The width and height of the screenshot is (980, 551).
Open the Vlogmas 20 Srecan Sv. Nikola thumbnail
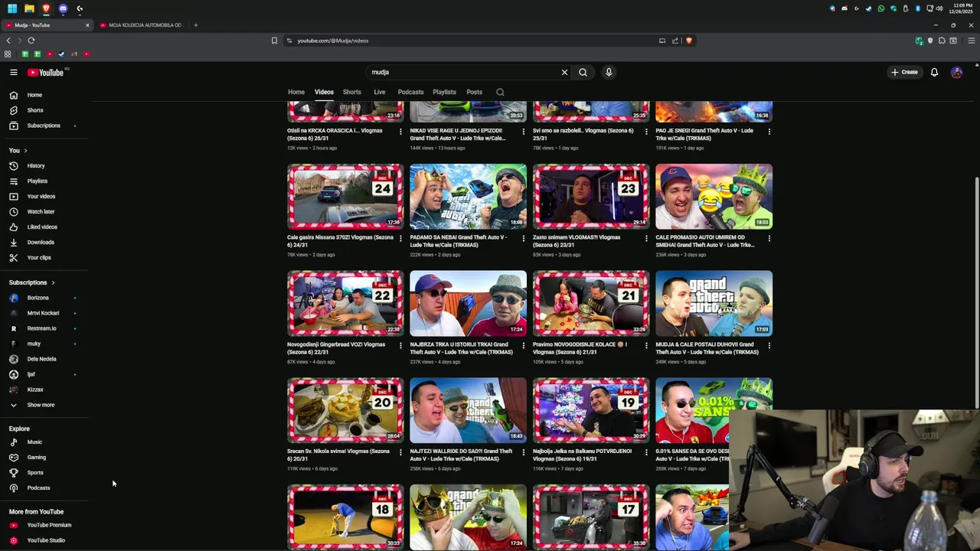tap(345, 410)
